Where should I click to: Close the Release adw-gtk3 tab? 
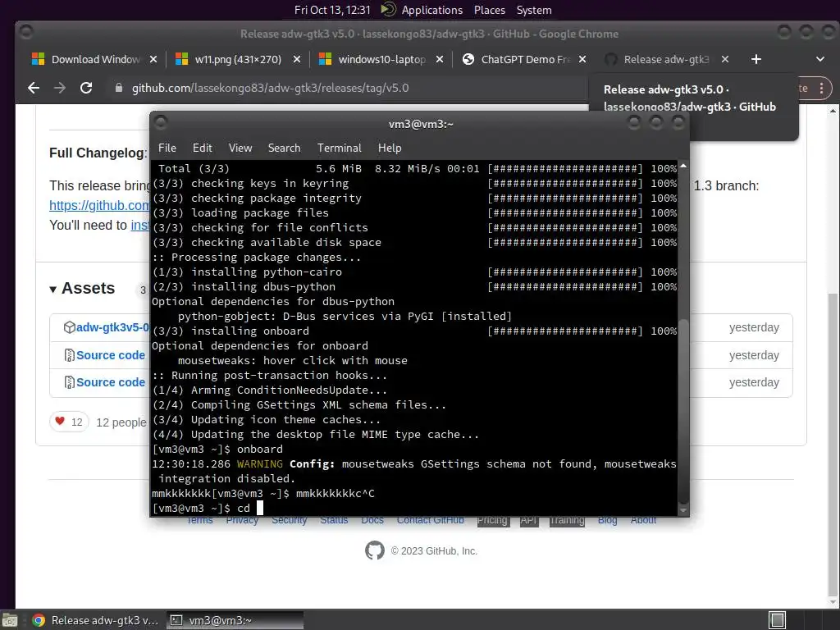pyautogui.click(x=725, y=59)
